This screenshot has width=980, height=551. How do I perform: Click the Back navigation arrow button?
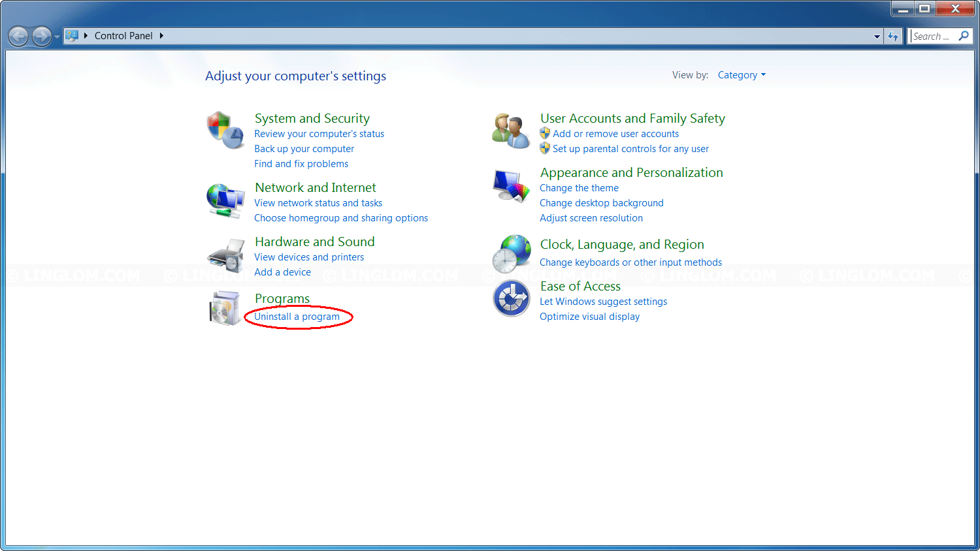pos(18,36)
